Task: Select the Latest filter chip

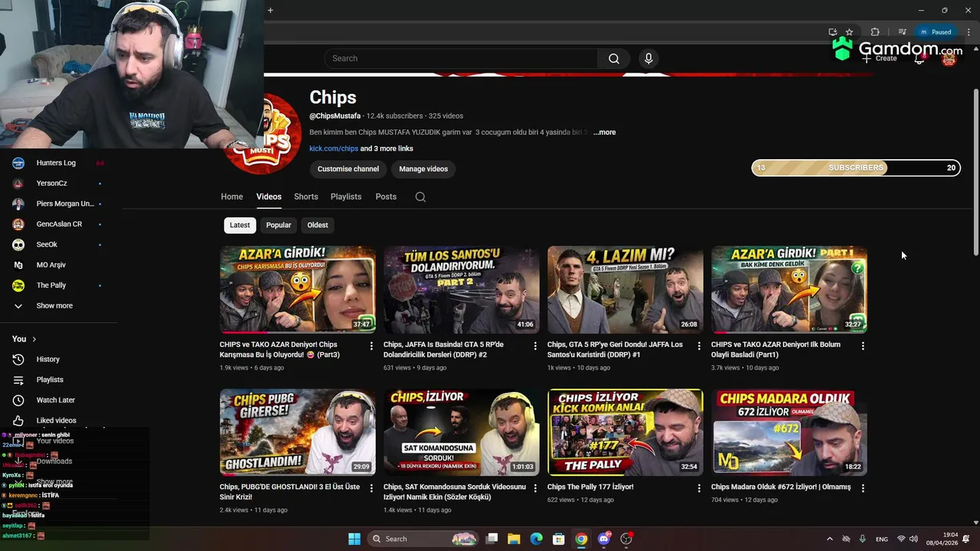Action: (240, 225)
